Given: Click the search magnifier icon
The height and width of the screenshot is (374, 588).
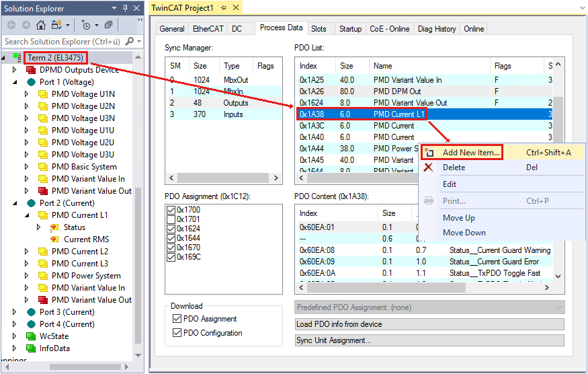Looking at the screenshot, I should [130, 41].
